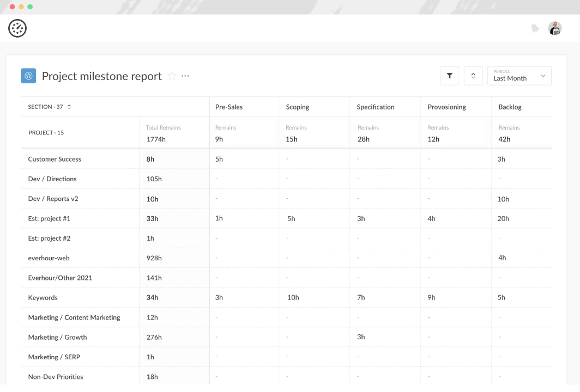Viewport: 580px width, 392px height.
Task: Click the blue report star badge icon
Action: [28, 76]
